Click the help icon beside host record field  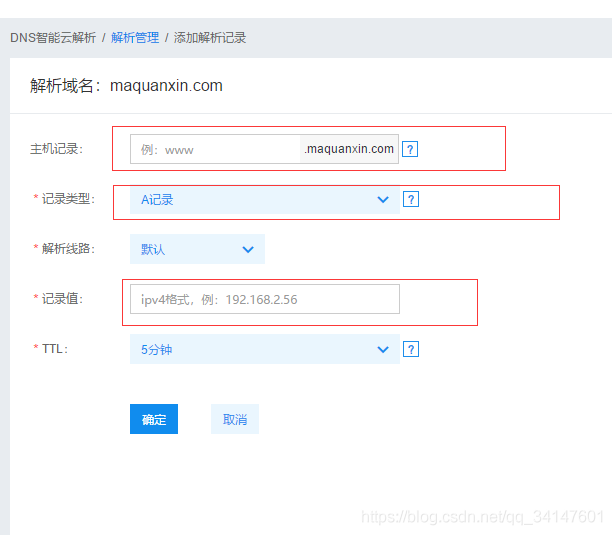tap(409, 149)
